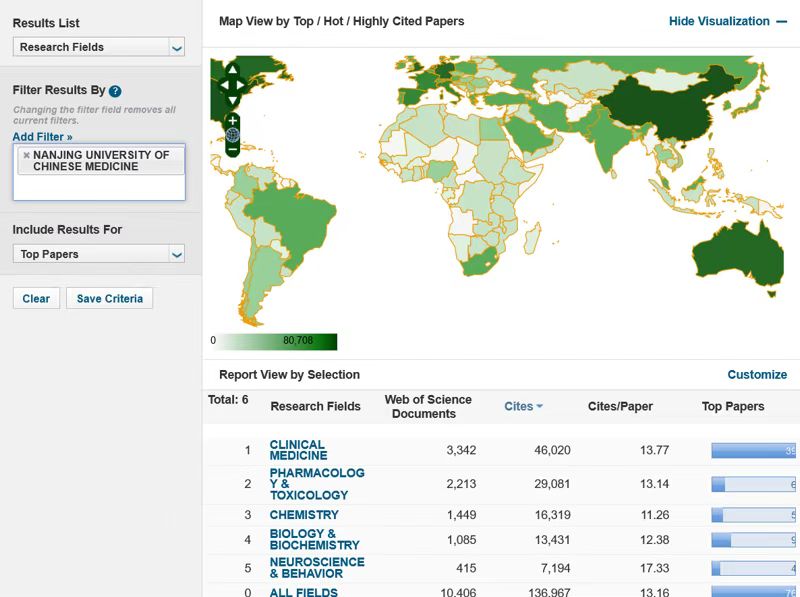Click the Add Filter link
This screenshot has height=597, width=800.
click(42, 136)
